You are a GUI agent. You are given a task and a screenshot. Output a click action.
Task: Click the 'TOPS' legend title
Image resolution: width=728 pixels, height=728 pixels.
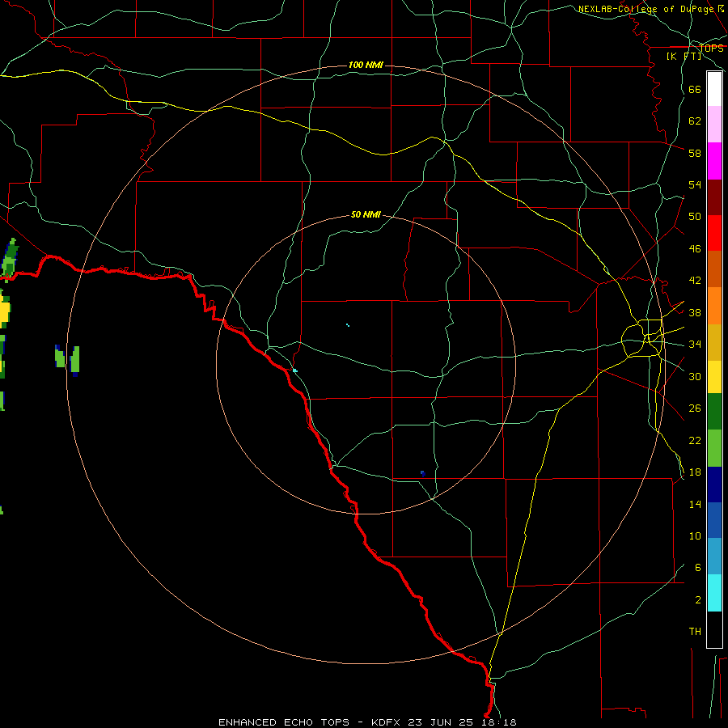pos(711,48)
